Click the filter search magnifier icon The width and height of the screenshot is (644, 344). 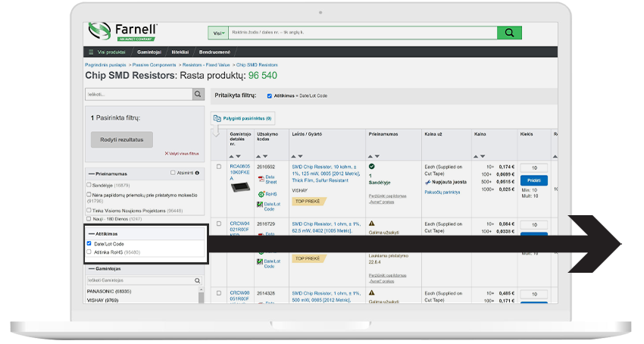pos(198,94)
